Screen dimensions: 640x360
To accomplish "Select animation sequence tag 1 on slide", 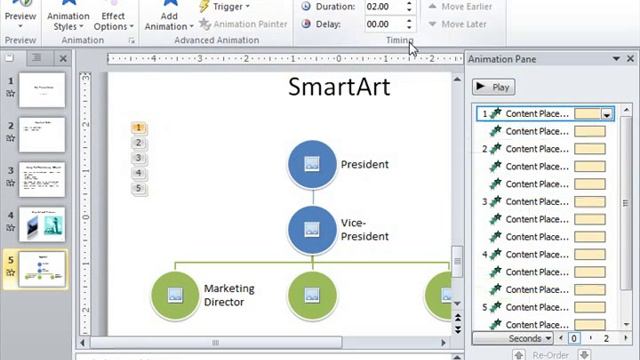I will (139, 128).
